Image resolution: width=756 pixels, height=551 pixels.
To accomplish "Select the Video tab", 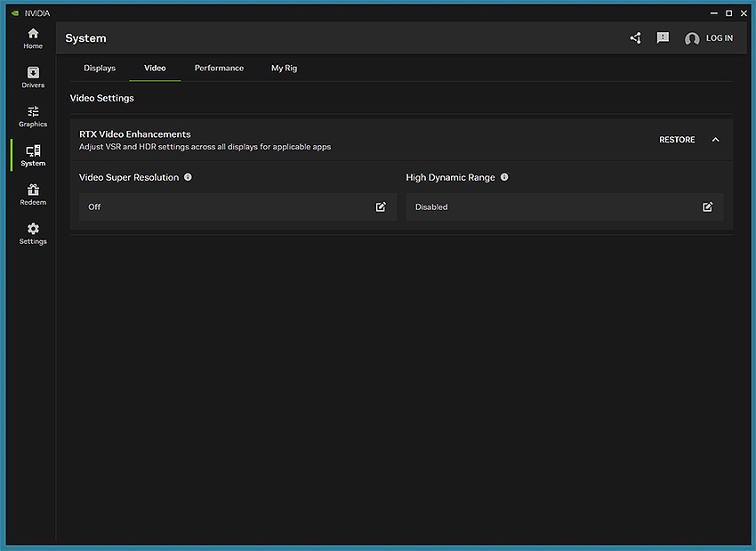I will point(155,68).
